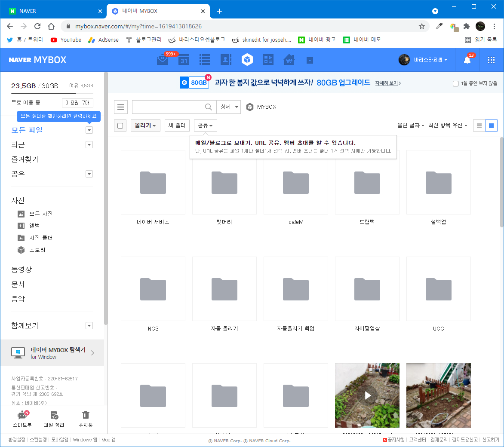This screenshot has width=504, height=447.
Task: Open the 고객센터 customer center link
Action: click(417, 440)
